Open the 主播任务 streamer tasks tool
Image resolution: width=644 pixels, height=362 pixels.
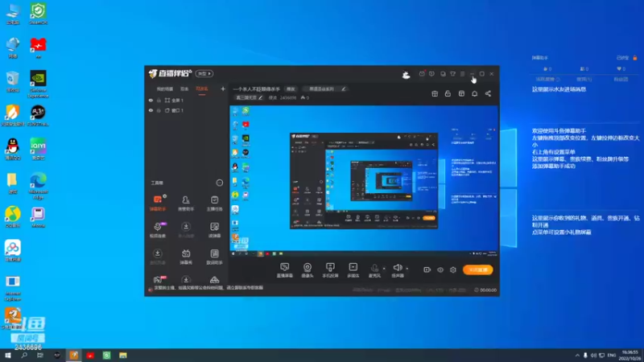click(214, 204)
